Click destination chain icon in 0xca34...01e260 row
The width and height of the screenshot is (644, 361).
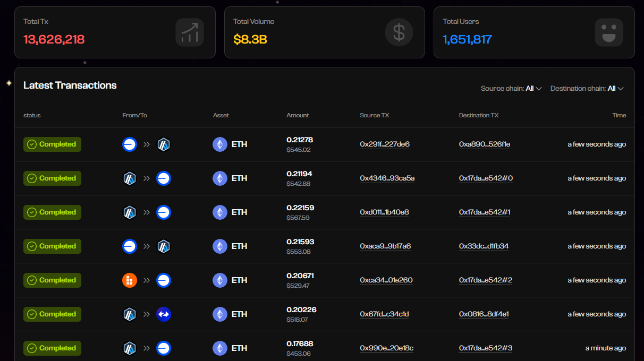pyautogui.click(x=164, y=280)
